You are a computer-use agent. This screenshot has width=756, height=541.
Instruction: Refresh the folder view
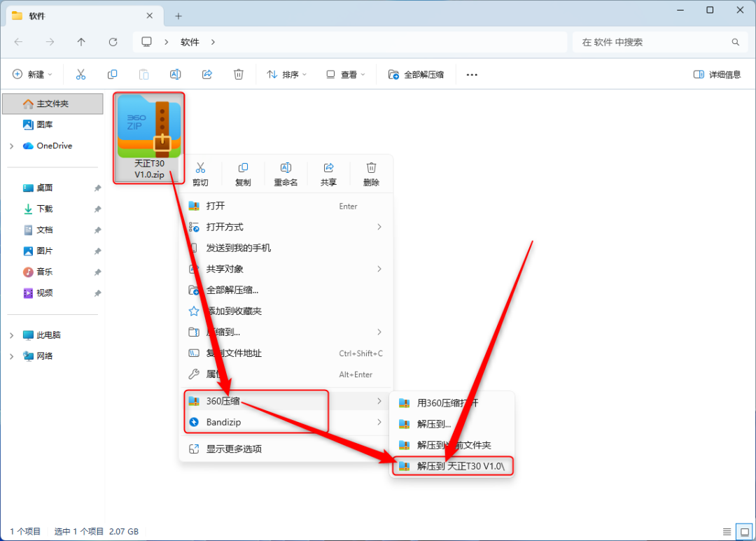coord(113,42)
